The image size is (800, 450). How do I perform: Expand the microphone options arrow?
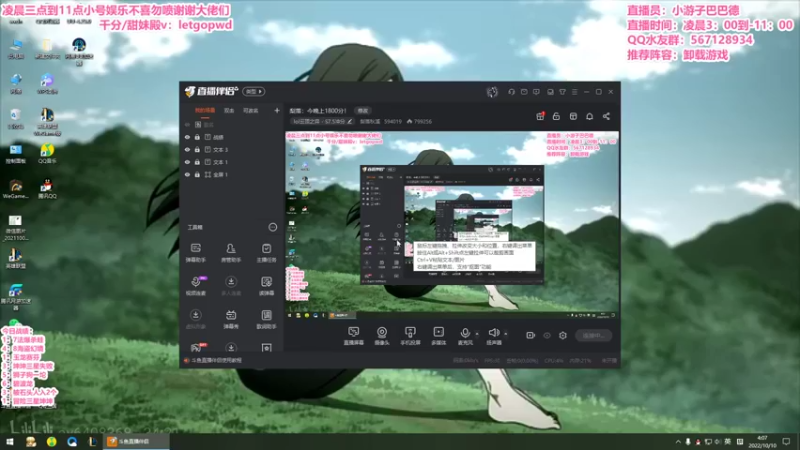point(477,334)
